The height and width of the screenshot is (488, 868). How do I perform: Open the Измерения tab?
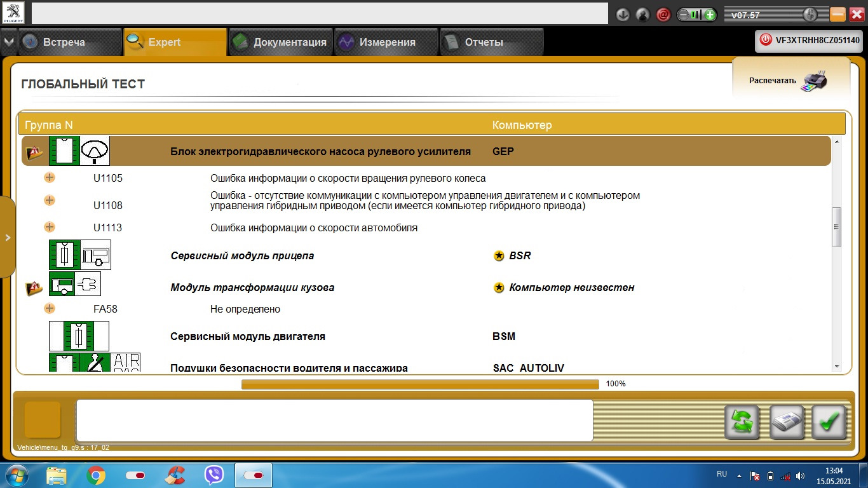point(386,42)
